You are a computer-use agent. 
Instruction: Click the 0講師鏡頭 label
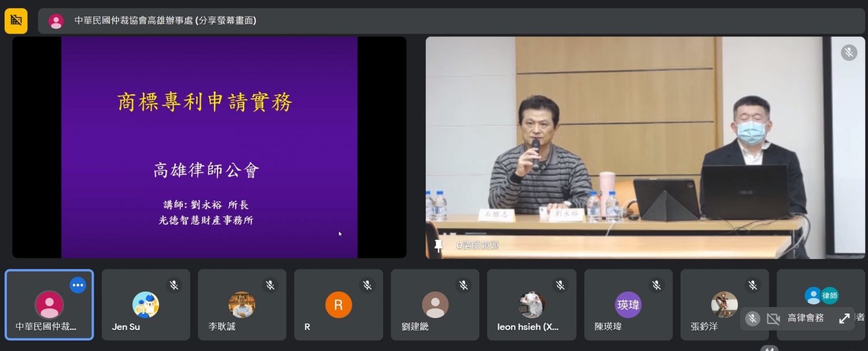pyautogui.click(x=477, y=246)
